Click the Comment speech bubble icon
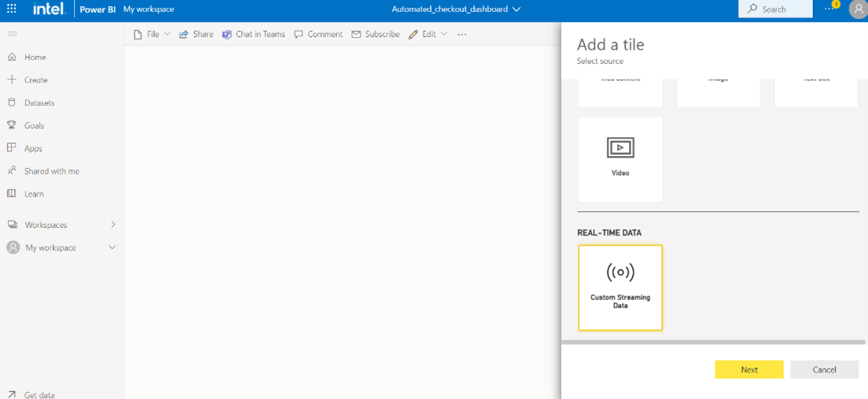Viewport: 868px width, 399px height. coord(298,35)
